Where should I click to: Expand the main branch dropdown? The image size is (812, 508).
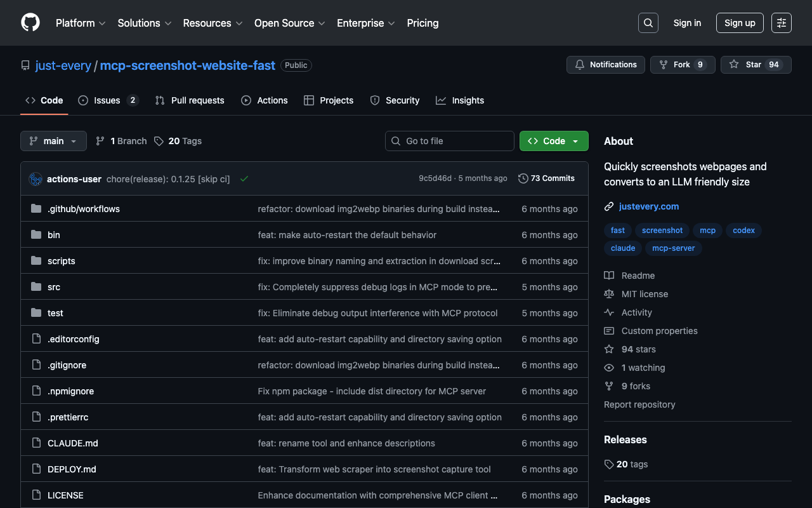click(53, 141)
